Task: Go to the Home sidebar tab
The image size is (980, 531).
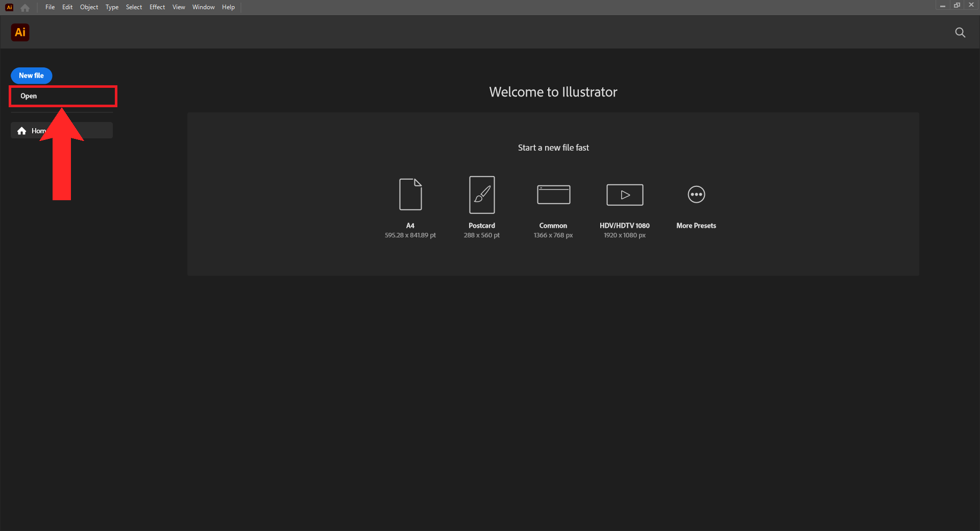Action: (x=62, y=131)
